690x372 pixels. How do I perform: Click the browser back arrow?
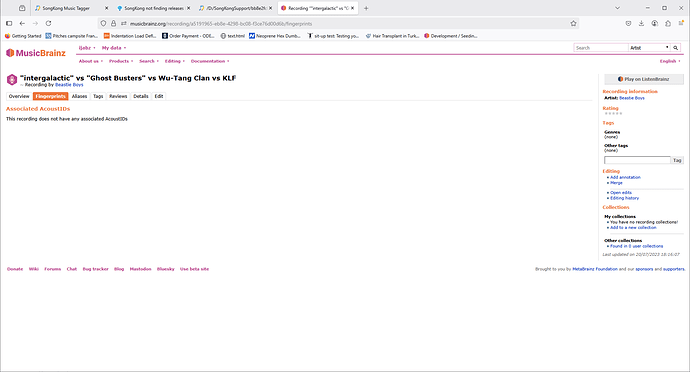point(22,23)
